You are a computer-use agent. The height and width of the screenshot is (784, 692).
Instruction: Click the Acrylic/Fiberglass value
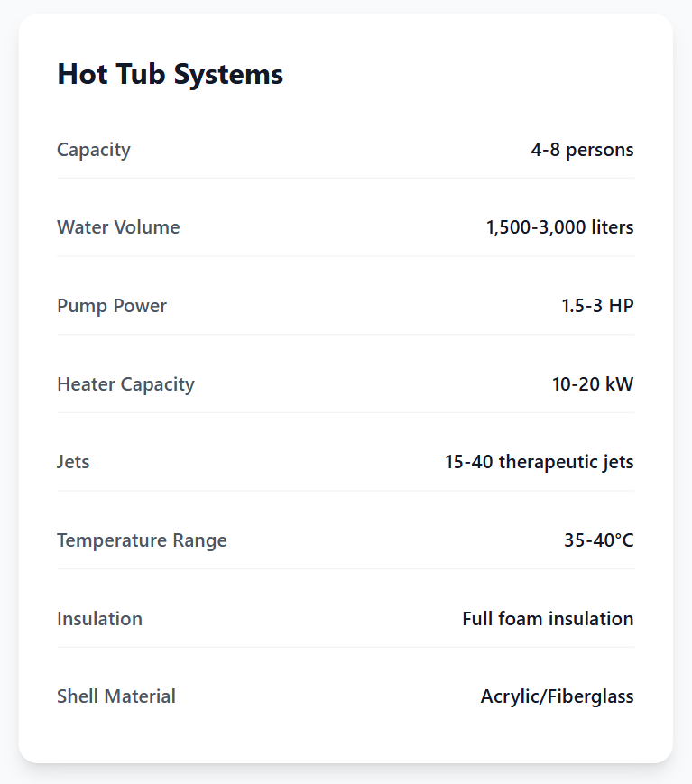point(557,696)
